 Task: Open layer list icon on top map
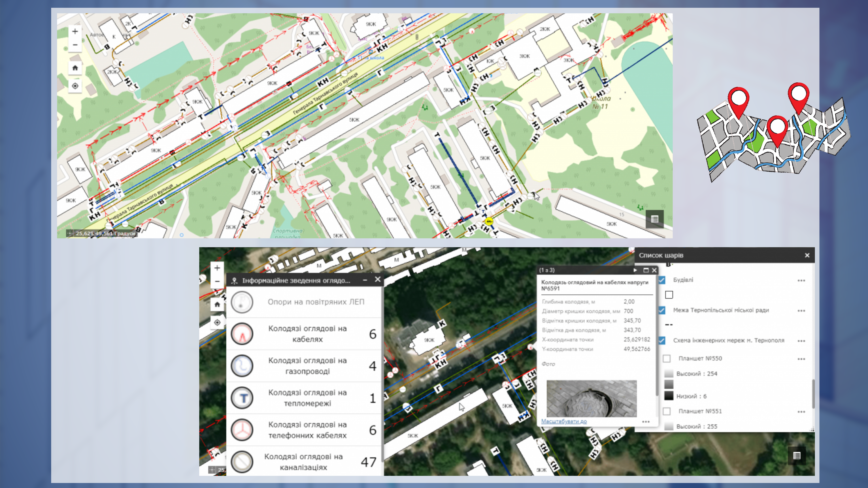(x=654, y=219)
